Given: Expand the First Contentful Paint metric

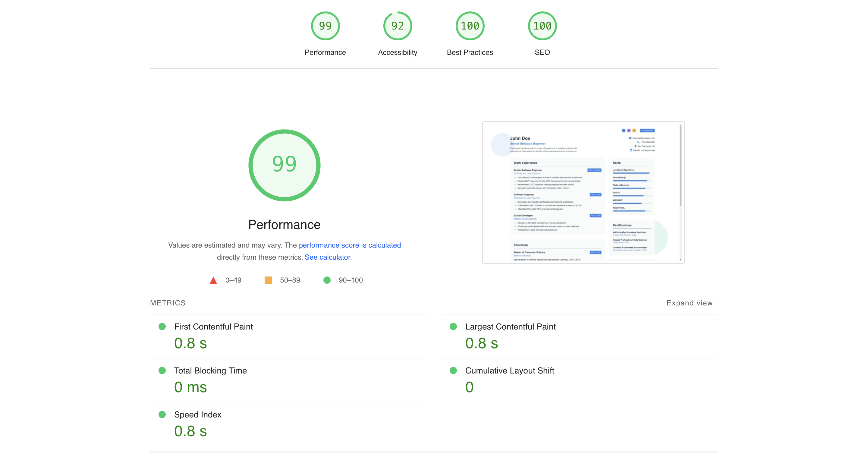Looking at the screenshot, I should click(x=213, y=327).
